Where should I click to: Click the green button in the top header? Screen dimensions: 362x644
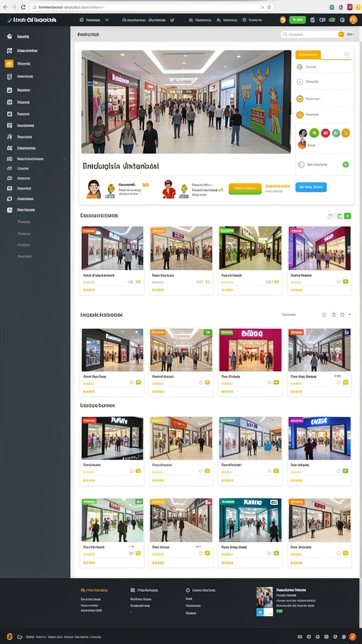pos(297,19)
